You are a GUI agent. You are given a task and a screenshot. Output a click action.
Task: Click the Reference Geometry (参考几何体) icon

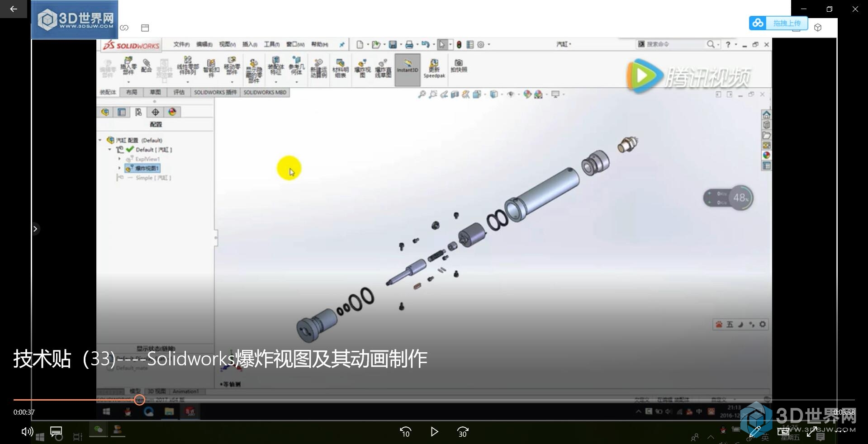pyautogui.click(x=297, y=66)
